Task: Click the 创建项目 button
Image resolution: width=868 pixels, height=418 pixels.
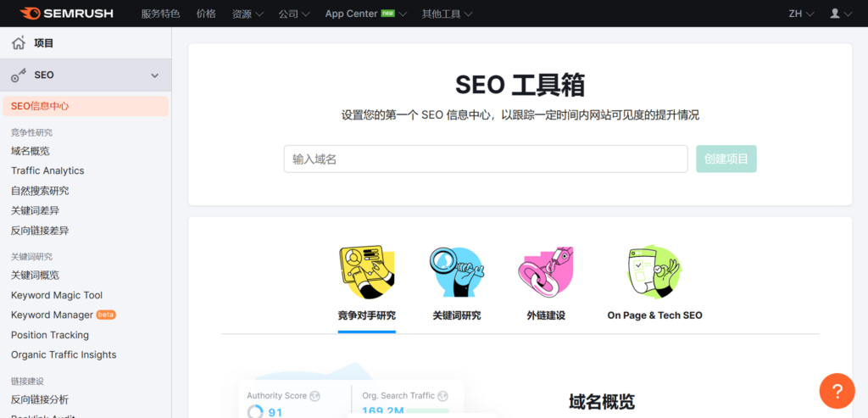Action: (x=726, y=159)
